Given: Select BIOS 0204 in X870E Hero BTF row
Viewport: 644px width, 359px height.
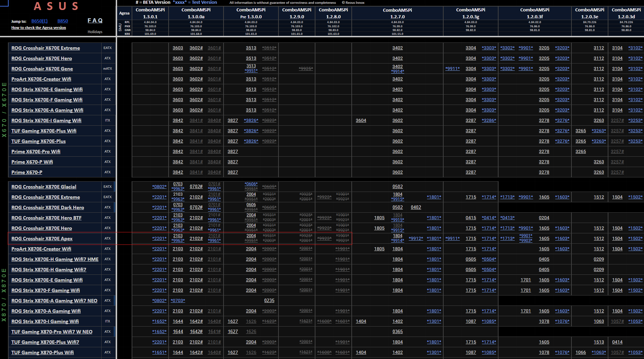Looking at the screenshot, I should [544, 218].
